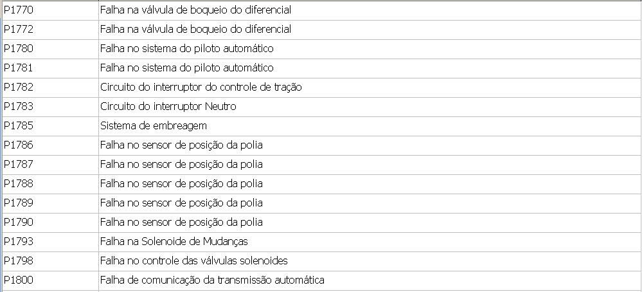This screenshot has height=292, width=644.
Task: Click the P1786 code cell
Action: coord(19,145)
